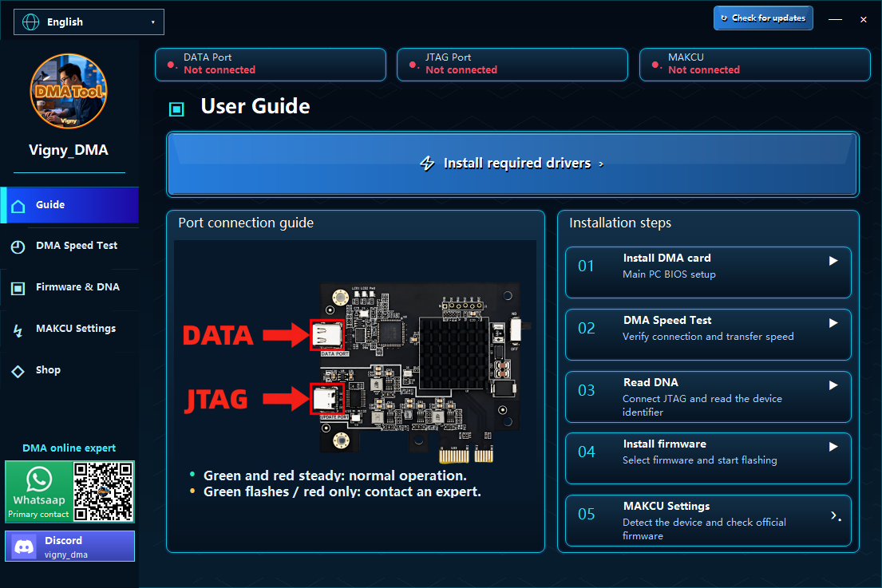Click the User Guide title
Image resolution: width=882 pixels, height=588 pixels.
pos(255,106)
